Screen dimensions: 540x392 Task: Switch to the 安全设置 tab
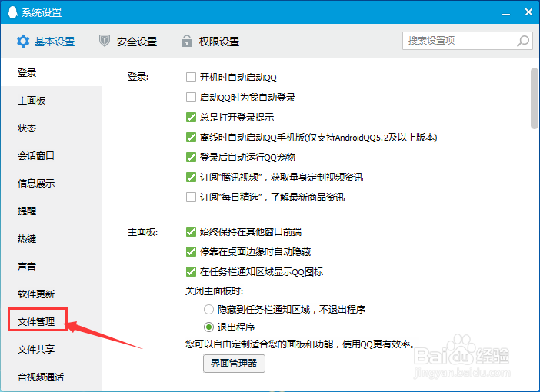click(x=128, y=42)
